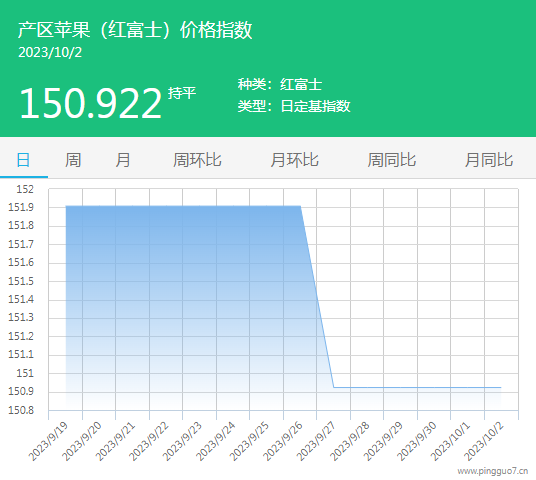536x480 pixels.
Task: Select the 日 daily tab
Action: click(x=23, y=160)
